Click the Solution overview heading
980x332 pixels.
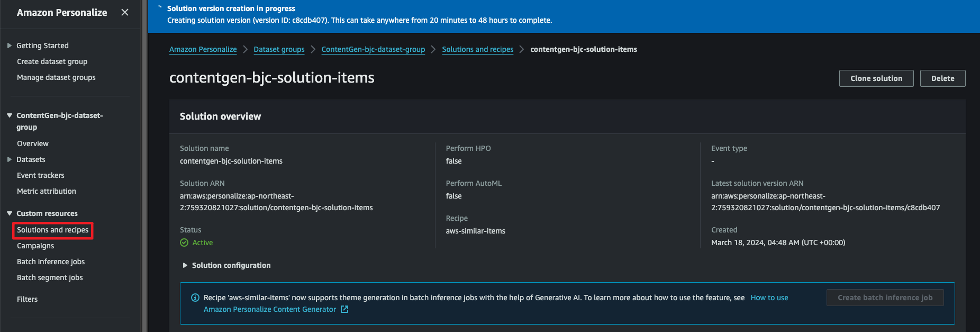[x=221, y=116]
